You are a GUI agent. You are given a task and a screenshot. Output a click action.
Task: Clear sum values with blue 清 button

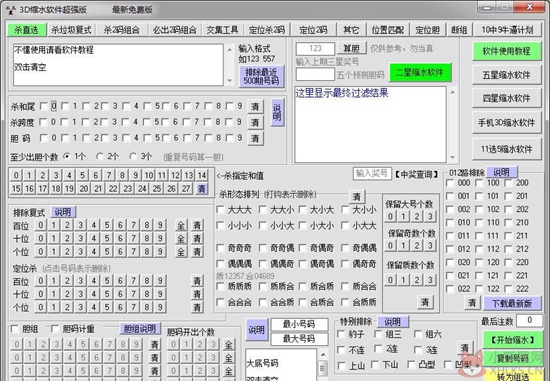pyautogui.click(x=202, y=189)
